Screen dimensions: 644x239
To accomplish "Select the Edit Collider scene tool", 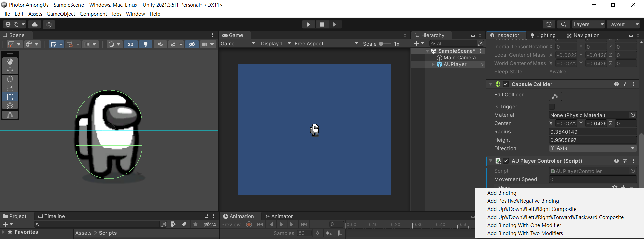I will pos(10,115).
